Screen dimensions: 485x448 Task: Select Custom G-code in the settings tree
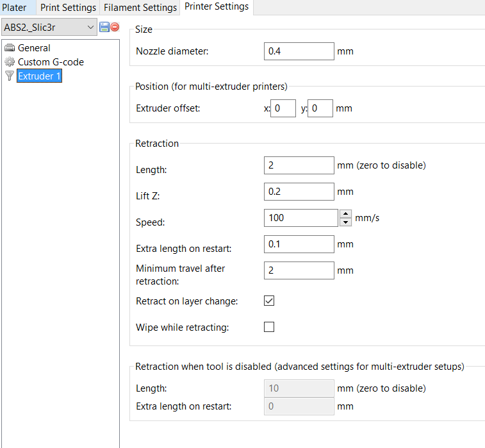tap(51, 62)
